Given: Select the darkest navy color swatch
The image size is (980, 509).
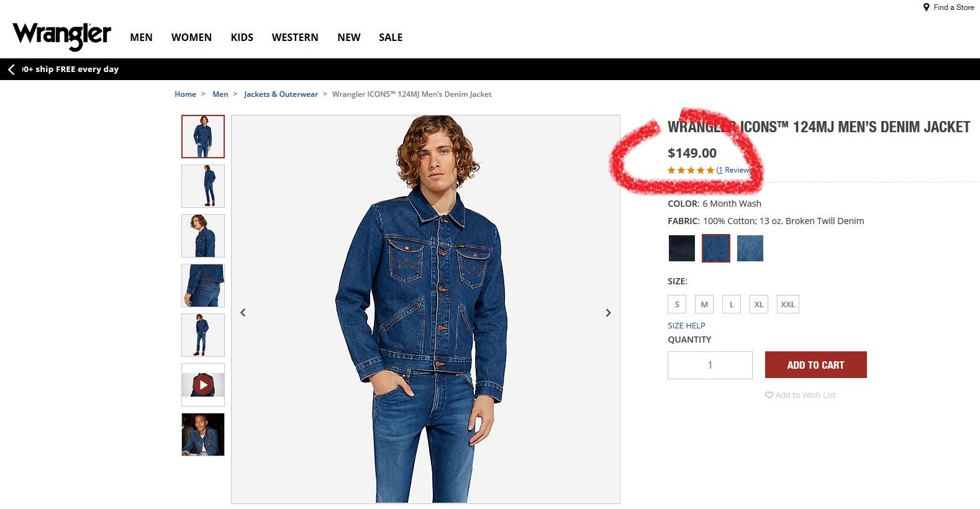Looking at the screenshot, I should point(681,248).
